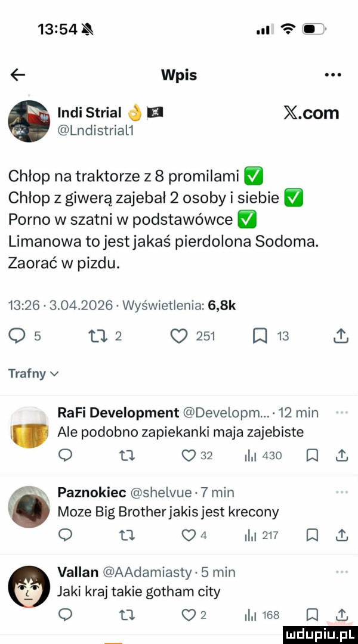
Task: Open the Trafny sort order dropdown
Action: (32, 373)
